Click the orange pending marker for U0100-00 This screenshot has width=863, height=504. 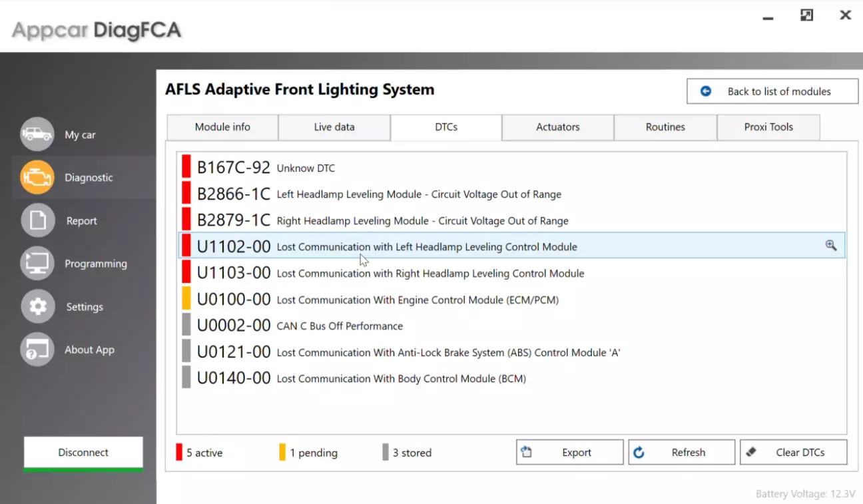186,299
